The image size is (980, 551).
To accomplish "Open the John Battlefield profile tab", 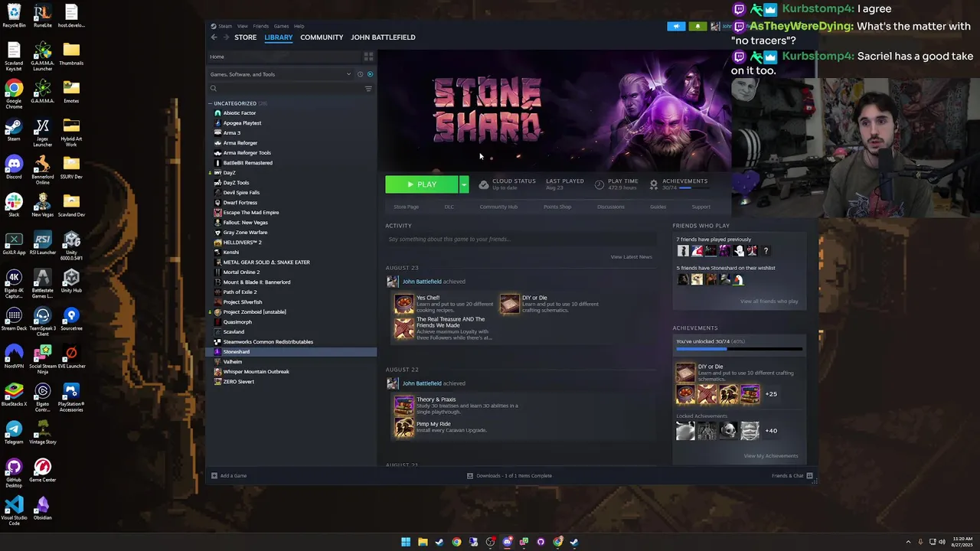I will (383, 37).
